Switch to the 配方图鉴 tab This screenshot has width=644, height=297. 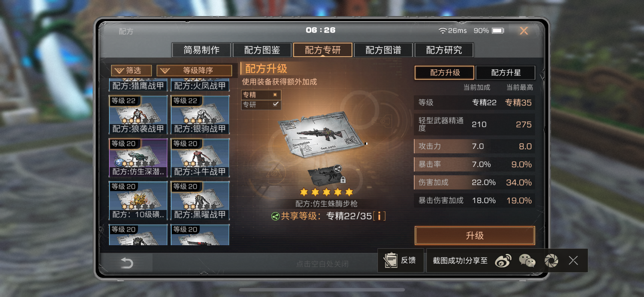coord(262,50)
